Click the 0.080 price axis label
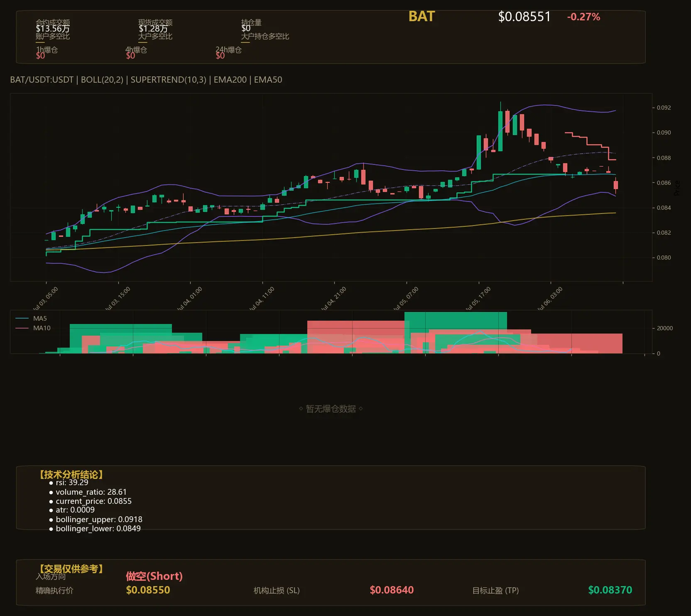This screenshot has height=616, width=691. pos(664,258)
